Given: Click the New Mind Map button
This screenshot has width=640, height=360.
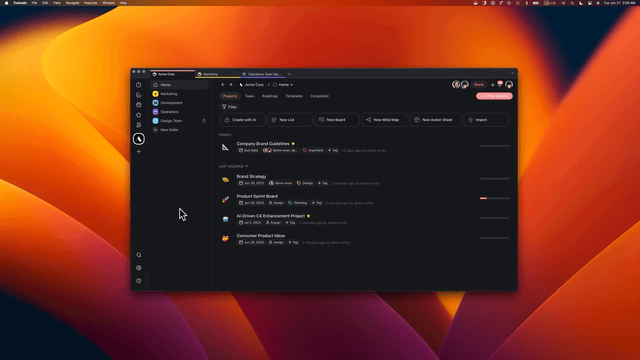Looking at the screenshot, I should coord(385,120).
